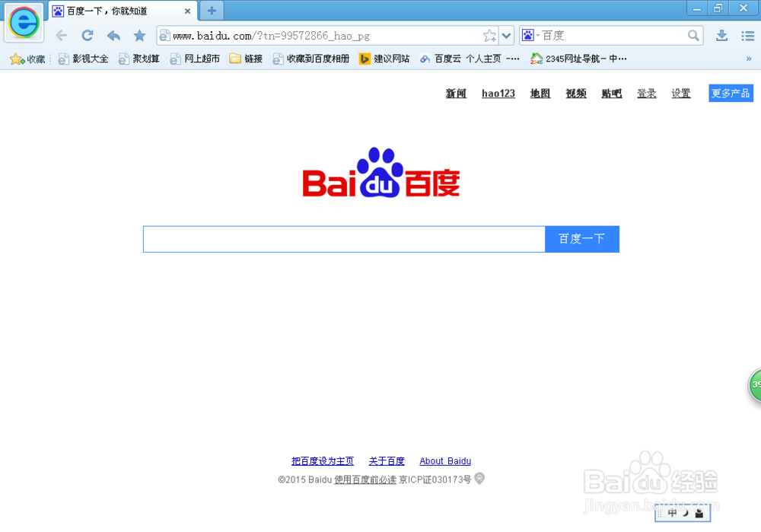This screenshot has height=532, width=761.
Task: Click the download manager icon in toolbar
Action: [x=721, y=35]
